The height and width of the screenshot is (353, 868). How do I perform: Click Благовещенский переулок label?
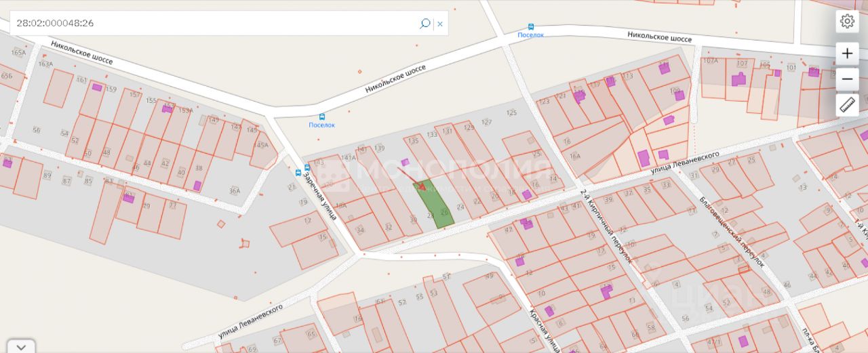click(x=732, y=233)
